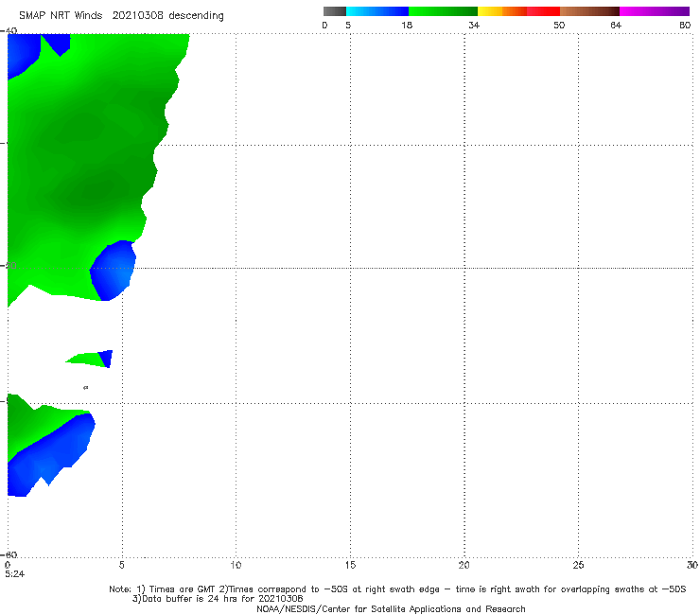Click the date "20210308" in the title
This screenshot has width=700, height=615.
(x=137, y=15)
